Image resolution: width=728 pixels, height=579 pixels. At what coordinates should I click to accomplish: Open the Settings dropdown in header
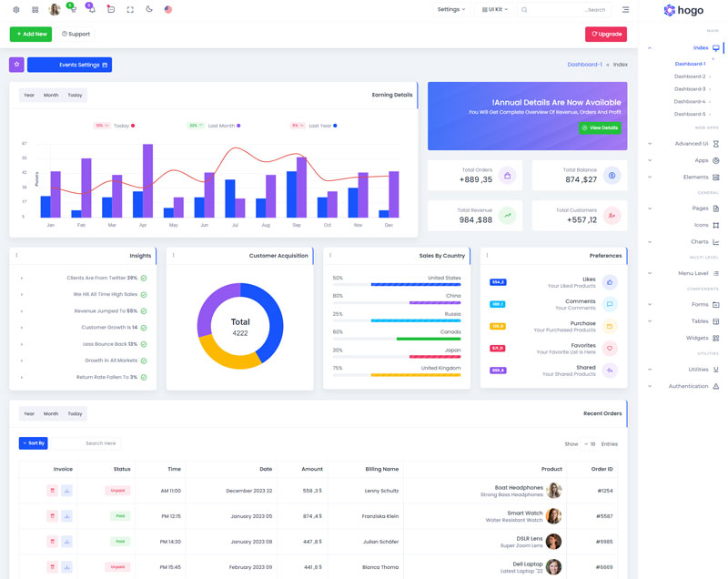coord(450,10)
